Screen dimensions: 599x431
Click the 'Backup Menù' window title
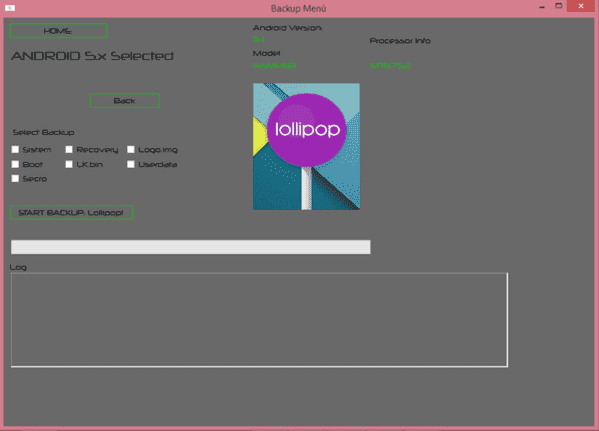click(x=298, y=8)
